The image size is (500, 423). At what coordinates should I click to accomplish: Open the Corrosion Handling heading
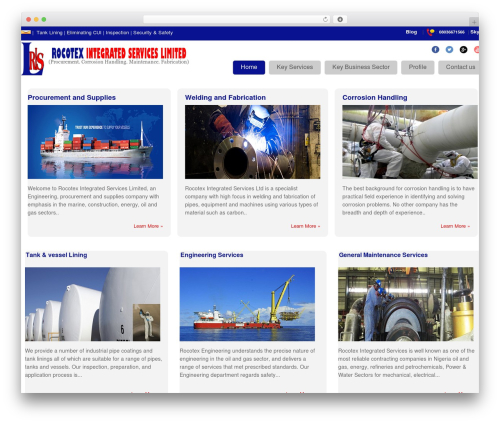(375, 98)
